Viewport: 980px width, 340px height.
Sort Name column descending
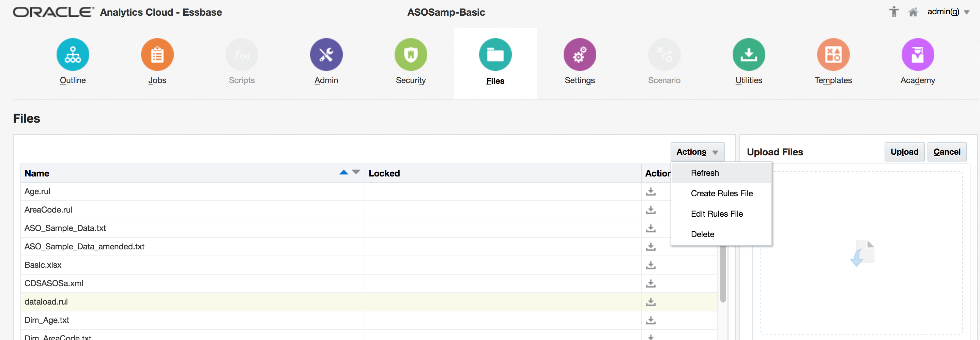click(x=356, y=172)
